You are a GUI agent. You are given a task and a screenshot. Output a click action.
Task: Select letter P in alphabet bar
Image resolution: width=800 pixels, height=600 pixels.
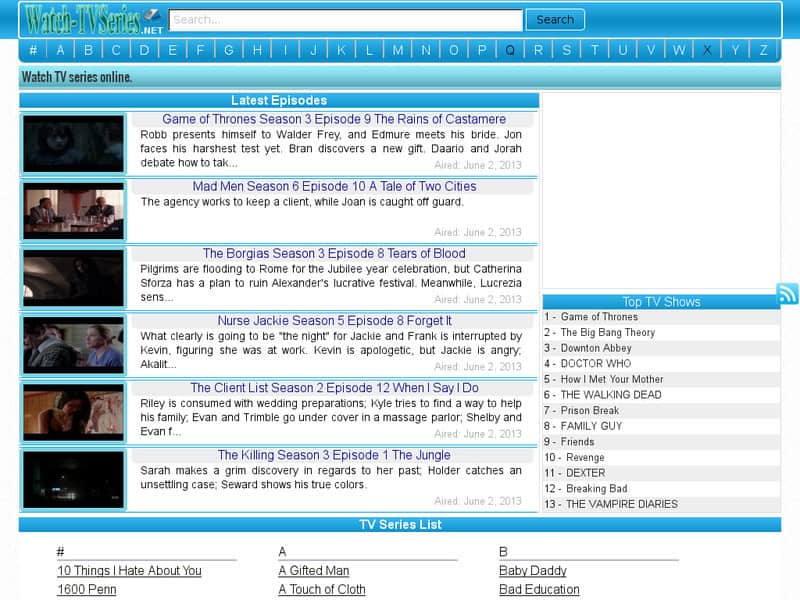point(482,50)
